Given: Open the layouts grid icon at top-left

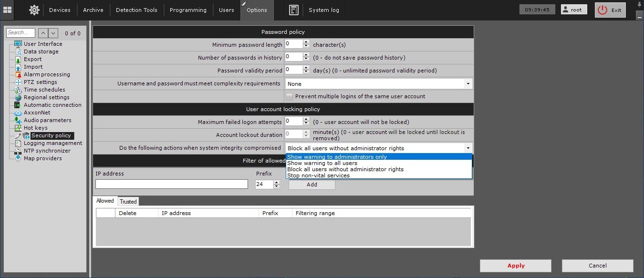Looking at the screenshot, I should point(8,10).
